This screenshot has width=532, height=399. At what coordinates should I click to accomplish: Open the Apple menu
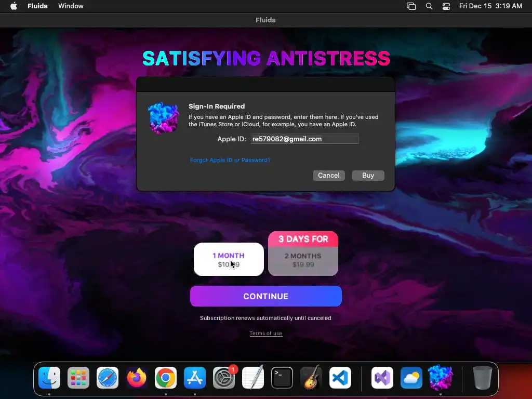[x=14, y=6]
